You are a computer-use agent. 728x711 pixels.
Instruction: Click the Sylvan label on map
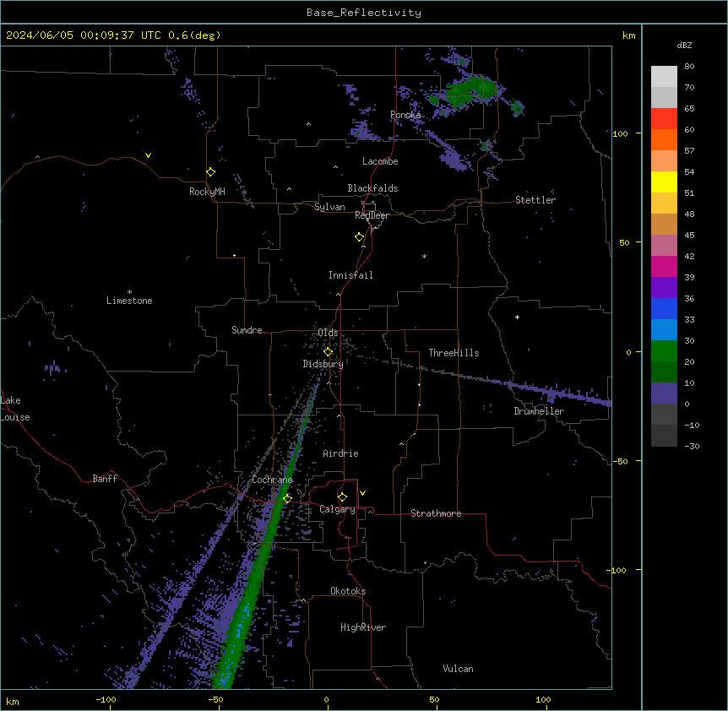[x=329, y=207]
